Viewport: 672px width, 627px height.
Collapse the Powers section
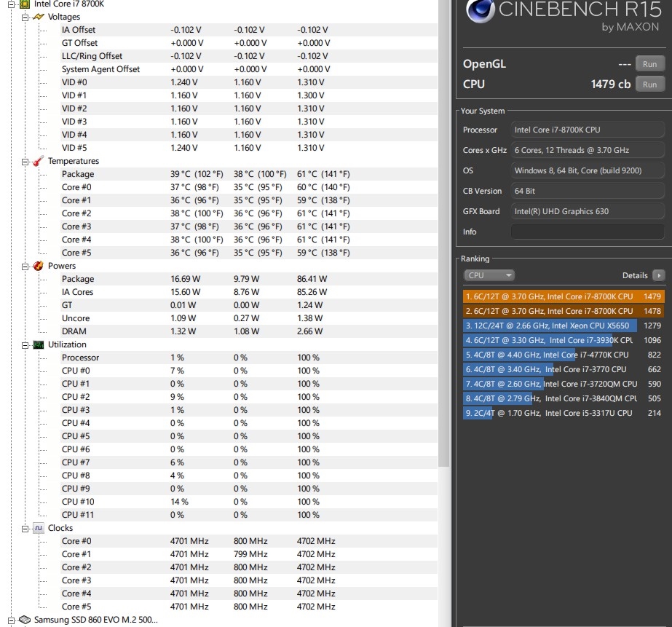coord(25,267)
